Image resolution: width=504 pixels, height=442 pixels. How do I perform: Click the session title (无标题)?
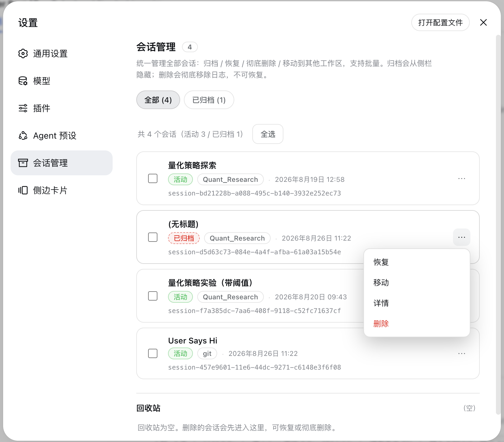183,224
